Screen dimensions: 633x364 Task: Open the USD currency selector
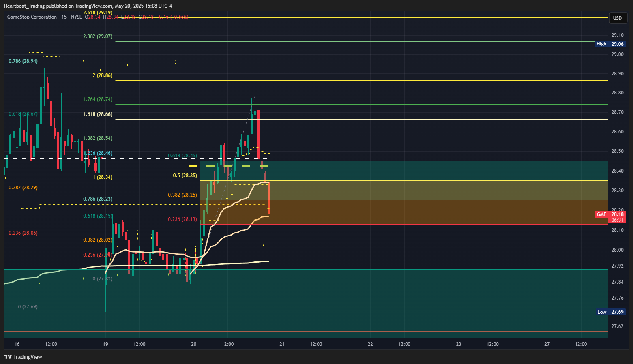(x=617, y=18)
